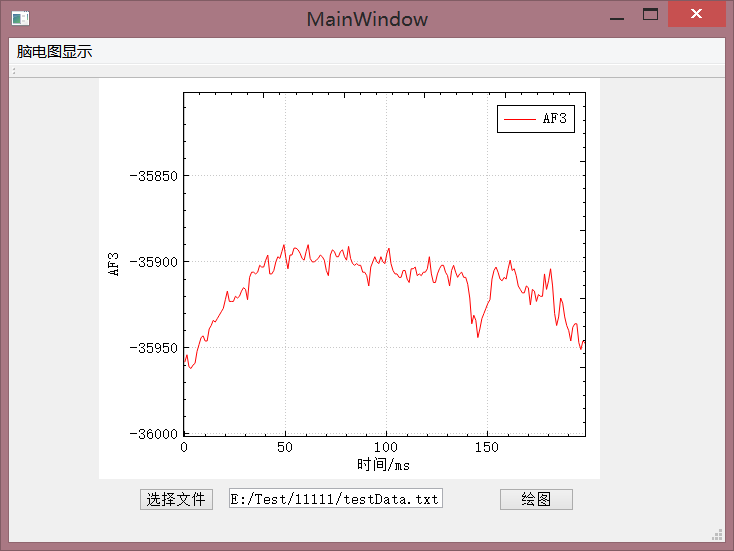This screenshot has height=551, width=734.
Task: Open the 脑电图显示 menu
Action: pyautogui.click(x=54, y=51)
